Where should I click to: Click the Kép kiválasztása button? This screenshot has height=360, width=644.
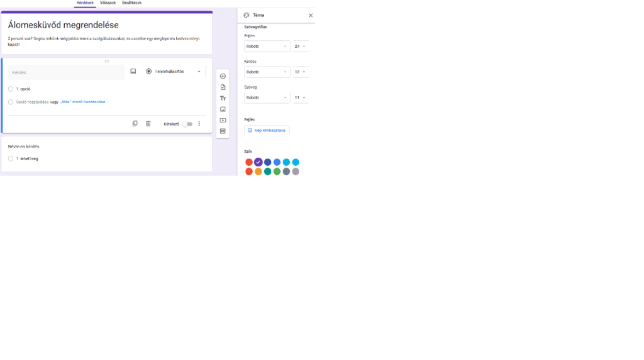coord(267,130)
